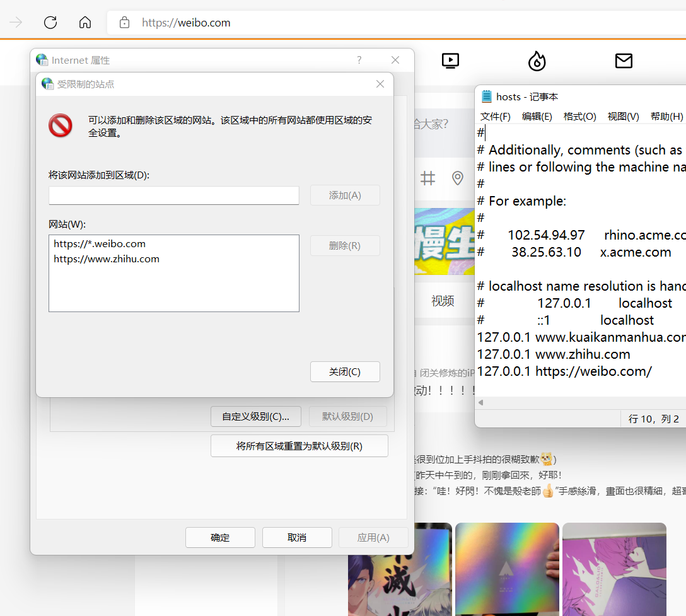Select https://*.weibo.com in sites list
Screen dimensions: 686x616
[x=100, y=243]
